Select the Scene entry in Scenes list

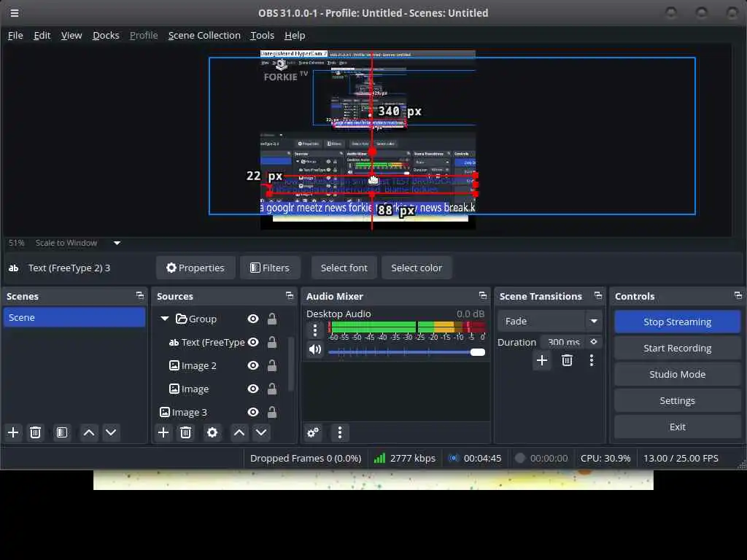point(74,317)
